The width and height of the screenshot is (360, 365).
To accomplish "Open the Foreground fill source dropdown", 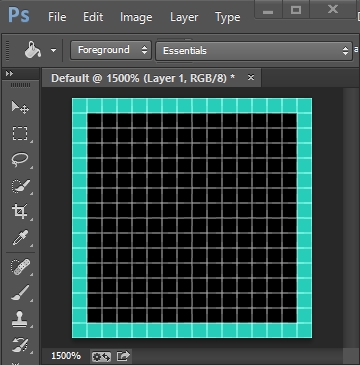I will click(111, 50).
